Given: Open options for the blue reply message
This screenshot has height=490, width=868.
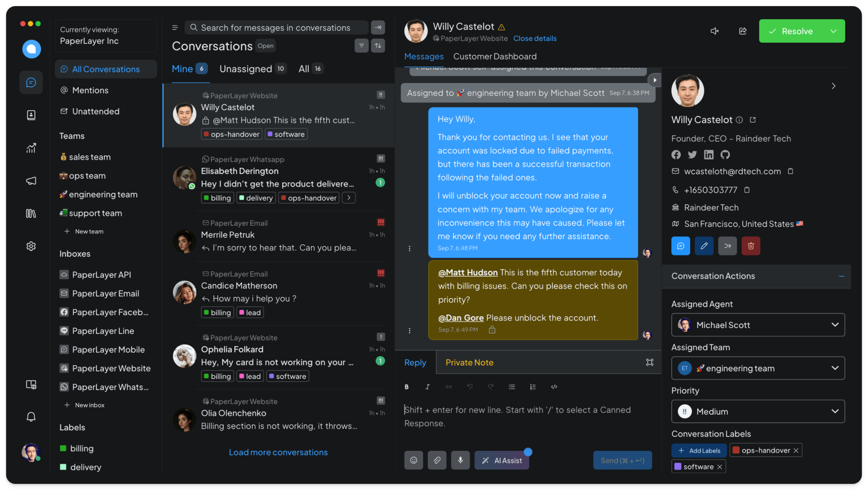Looking at the screenshot, I should click(x=409, y=248).
